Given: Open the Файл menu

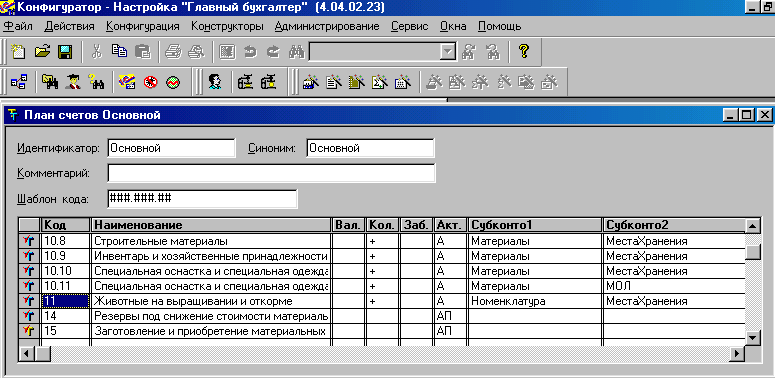Looking at the screenshot, I should [18, 26].
